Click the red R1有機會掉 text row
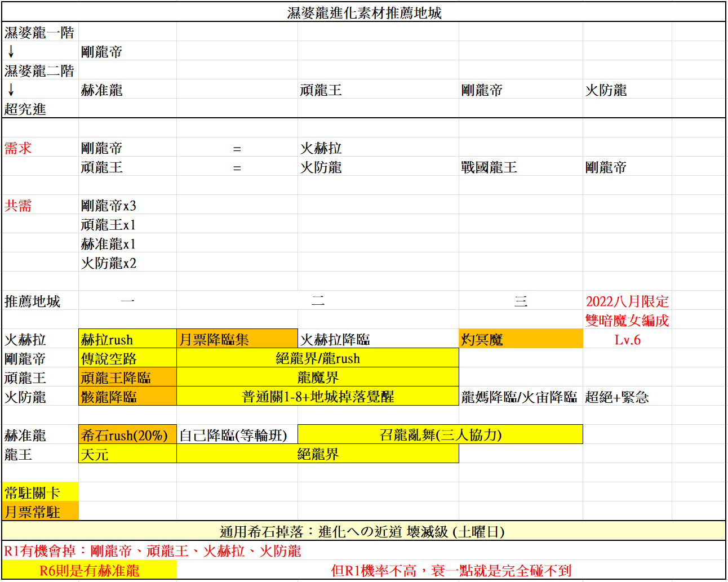The image size is (728, 582). point(364,550)
